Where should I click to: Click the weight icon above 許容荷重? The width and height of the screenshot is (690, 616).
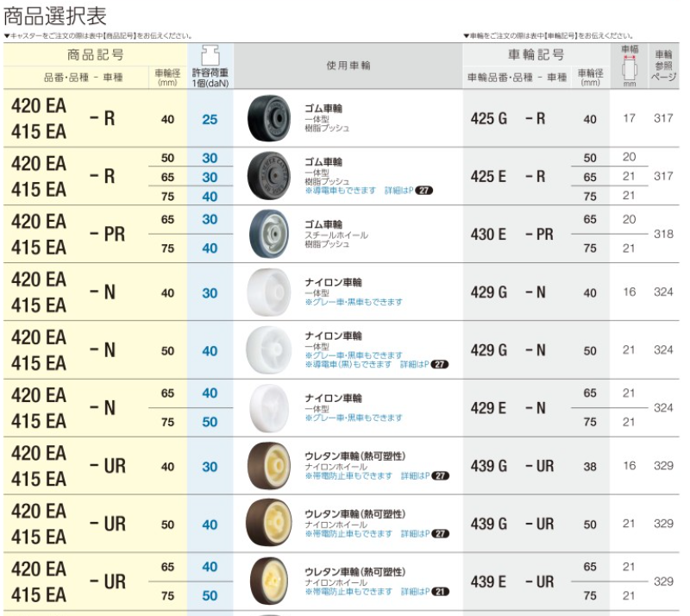coord(210,55)
